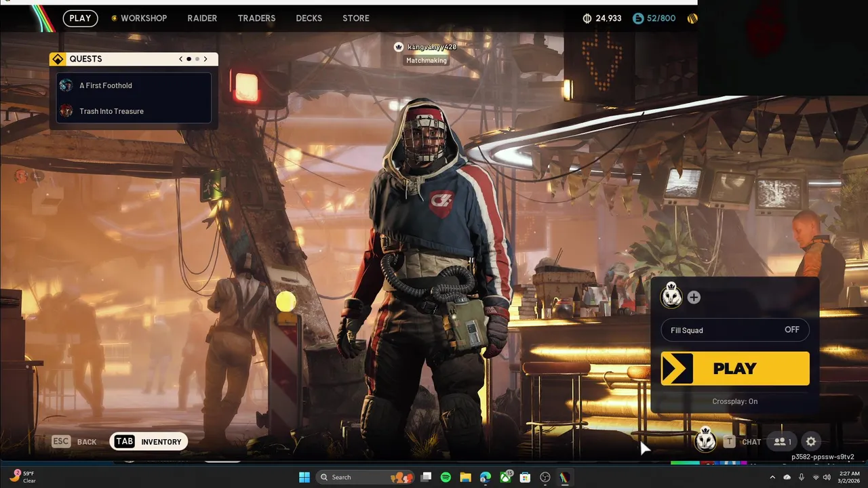
Task: Click the OneDrive cloud tray icon
Action: [787, 477]
